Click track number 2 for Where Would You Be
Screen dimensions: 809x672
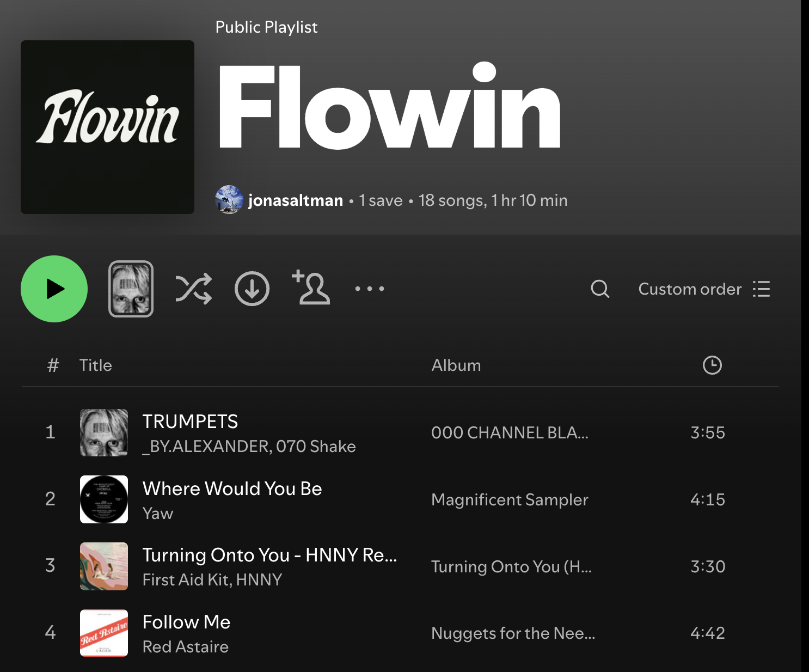coord(50,499)
